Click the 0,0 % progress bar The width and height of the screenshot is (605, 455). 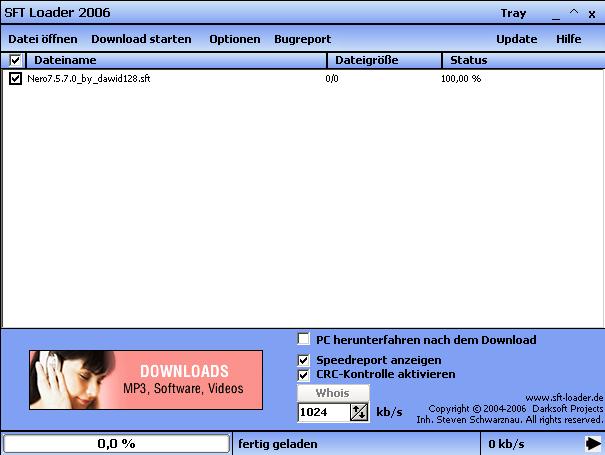tap(116, 443)
